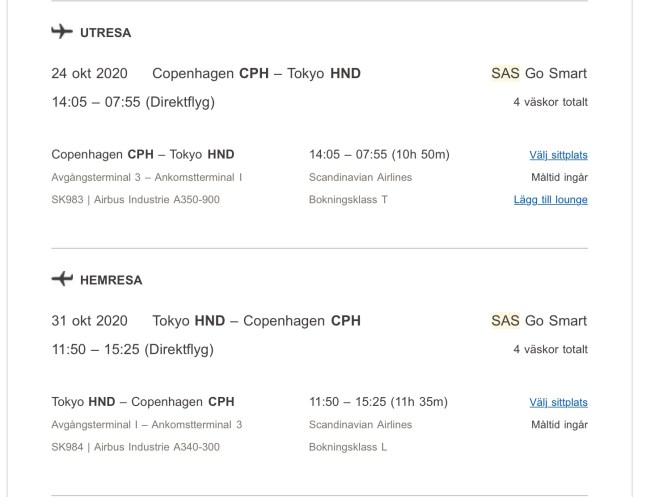Viewport: 663px width, 497px height.
Task: Click the Bokningsklass T text
Action: (x=348, y=200)
